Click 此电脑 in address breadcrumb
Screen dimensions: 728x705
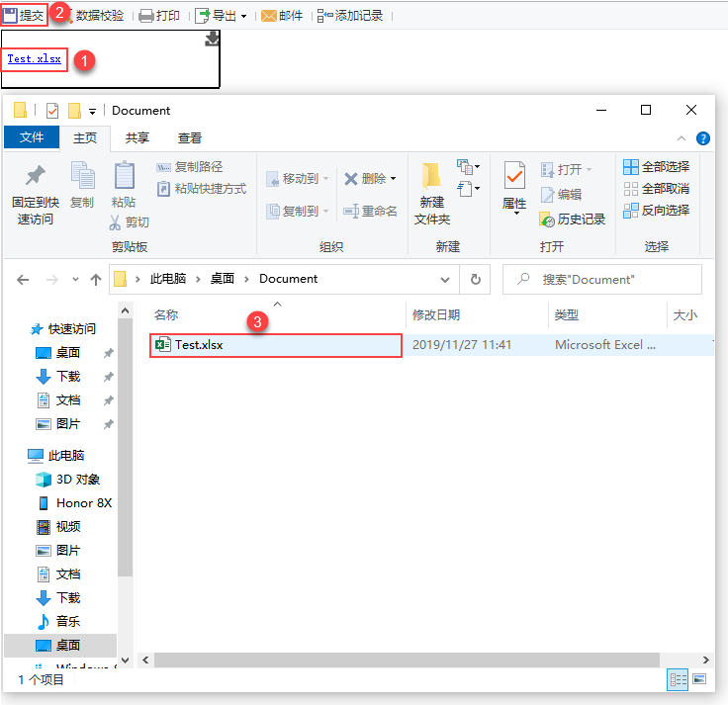coord(168,279)
